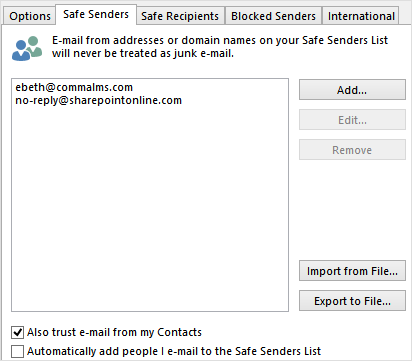This screenshot has width=412, height=361.
Task: Click the Export to File... button
Action: pos(352,301)
